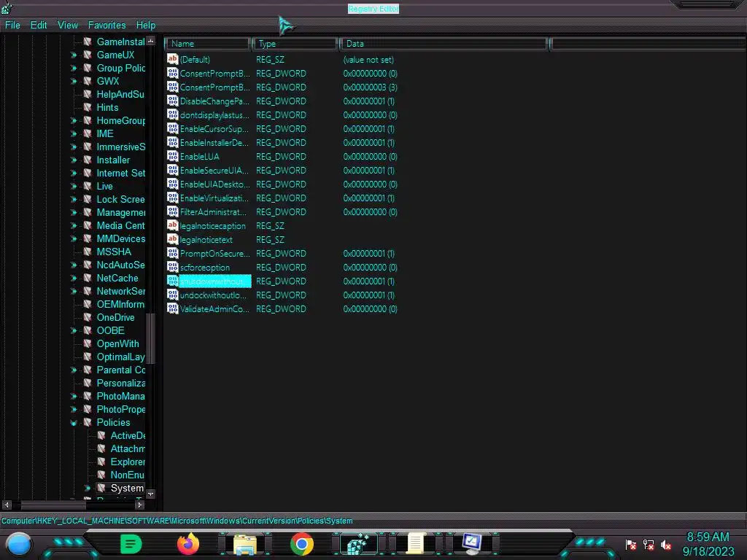
Task: Click the tree vertical scrollbar thumb
Action: [150, 338]
